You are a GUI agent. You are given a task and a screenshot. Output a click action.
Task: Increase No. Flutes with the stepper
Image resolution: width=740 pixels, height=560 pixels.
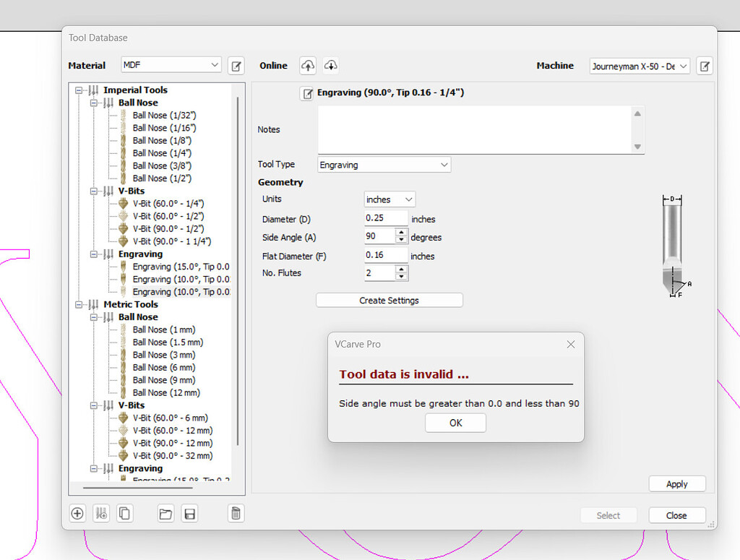pos(401,270)
